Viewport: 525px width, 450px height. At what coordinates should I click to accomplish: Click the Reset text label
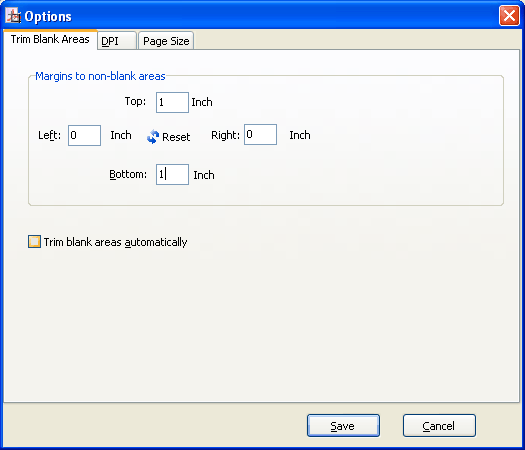coord(176,137)
